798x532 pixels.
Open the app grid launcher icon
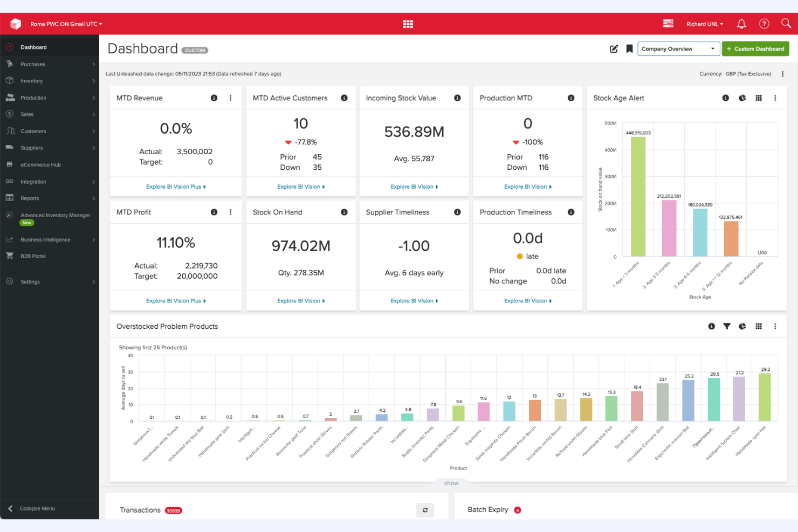(x=408, y=24)
